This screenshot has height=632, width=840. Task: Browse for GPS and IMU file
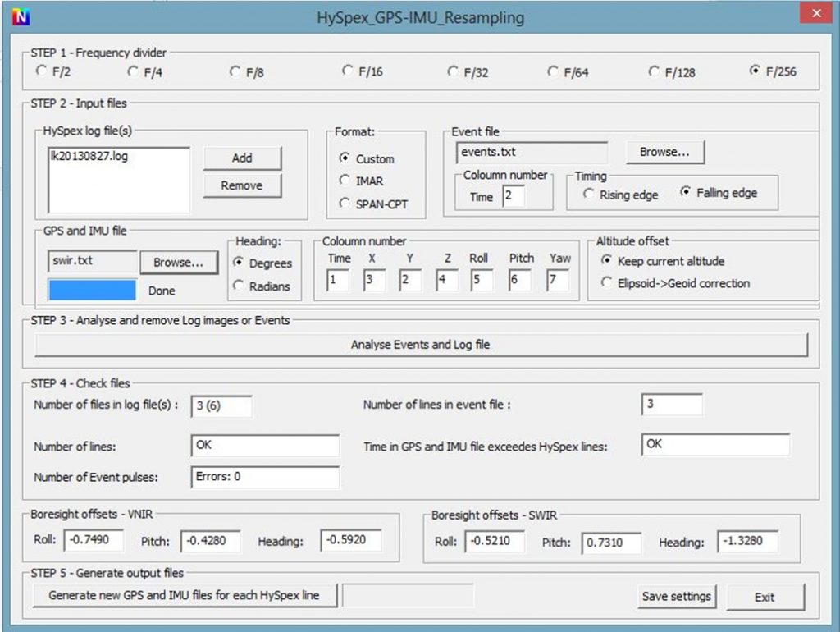pyautogui.click(x=178, y=262)
